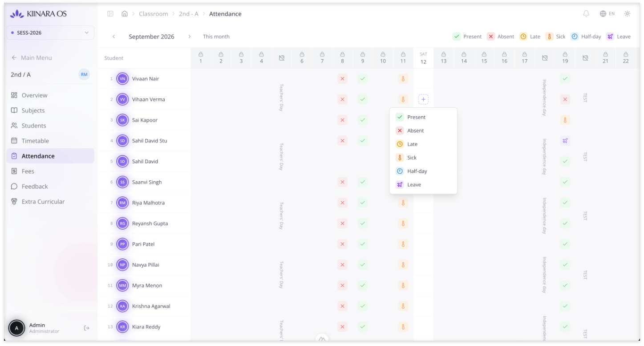Click the Classroom breadcrumb

point(153,14)
